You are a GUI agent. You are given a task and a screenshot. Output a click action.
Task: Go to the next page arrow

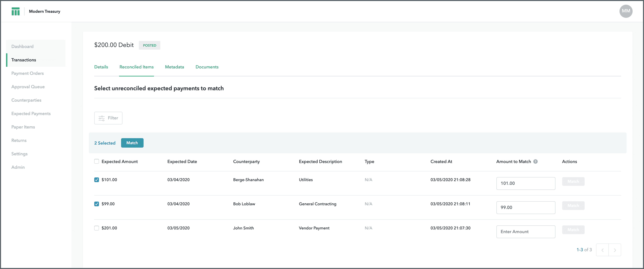coord(615,250)
